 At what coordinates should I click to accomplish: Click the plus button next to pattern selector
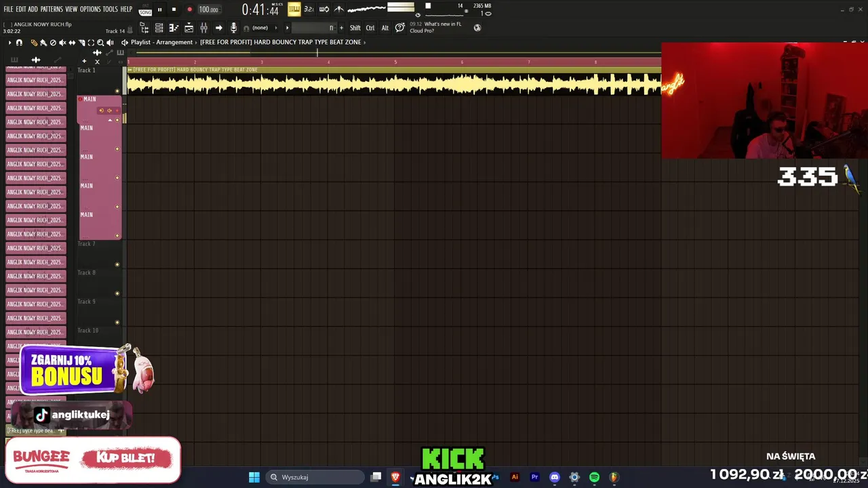(x=341, y=28)
